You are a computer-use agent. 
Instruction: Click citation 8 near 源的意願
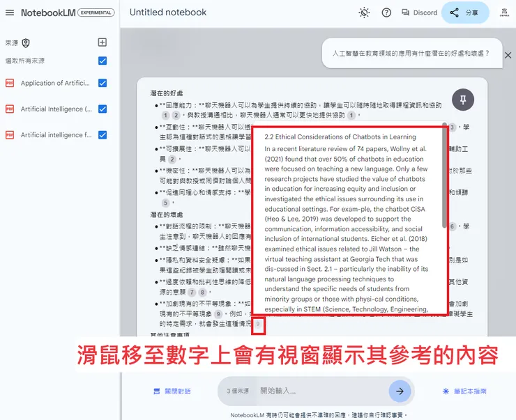[x=202, y=292]
